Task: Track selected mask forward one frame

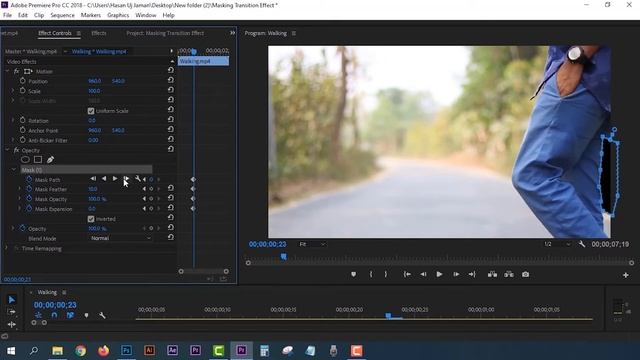Action: (x=126, y=179)
